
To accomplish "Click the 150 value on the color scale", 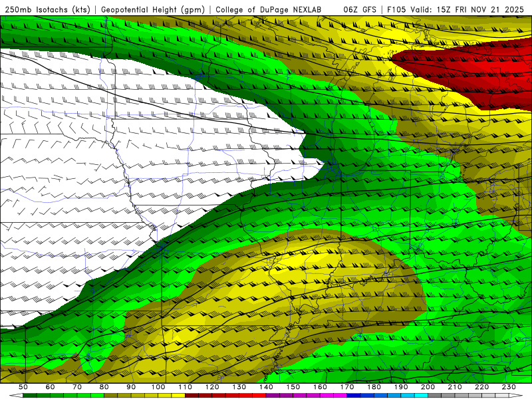I will tap(293, 387).
